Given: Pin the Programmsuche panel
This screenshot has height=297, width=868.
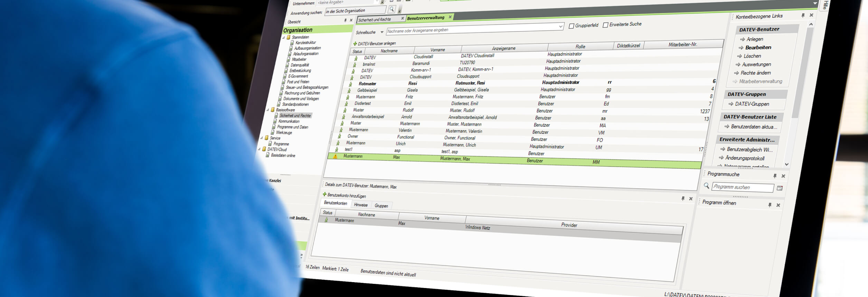Looking at the screenshot, I should (775, 176).
